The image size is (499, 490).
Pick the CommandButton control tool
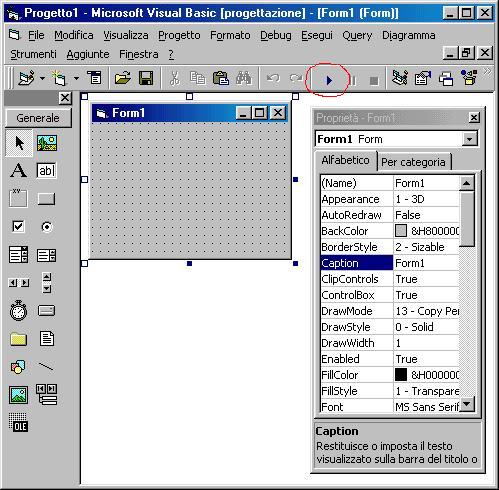point(46,199)
